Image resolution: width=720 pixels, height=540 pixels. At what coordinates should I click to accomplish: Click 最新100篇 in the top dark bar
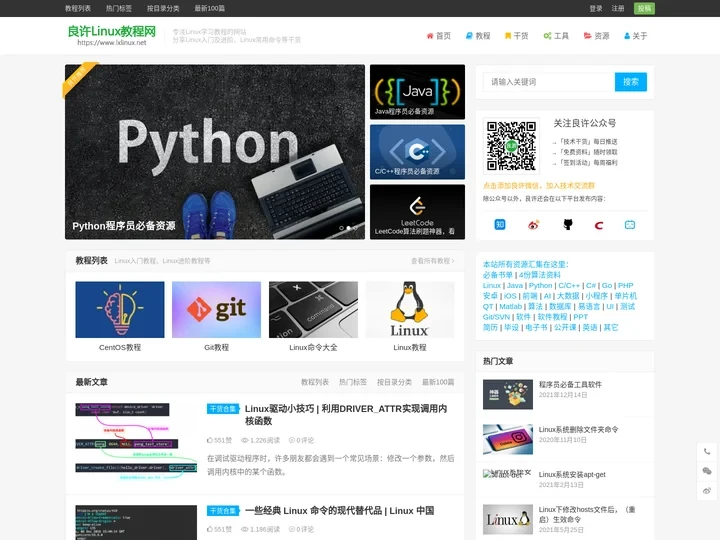coord(210,8)
